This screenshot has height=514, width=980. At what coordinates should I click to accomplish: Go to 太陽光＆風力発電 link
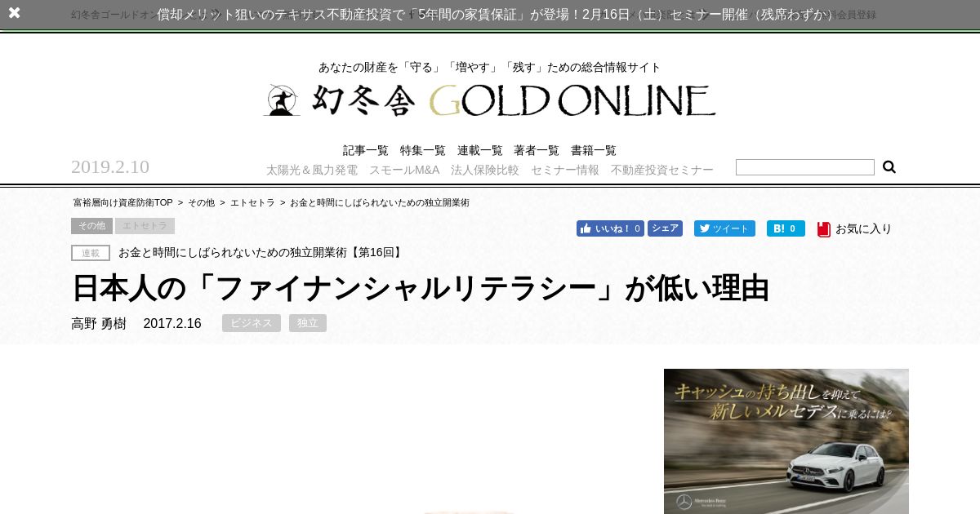pyautogui.click(x=312, y=170)
